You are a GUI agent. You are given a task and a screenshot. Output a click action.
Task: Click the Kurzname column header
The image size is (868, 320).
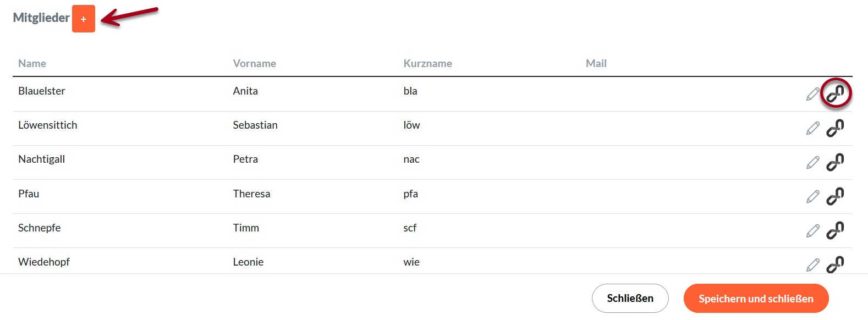coord(428,63)
